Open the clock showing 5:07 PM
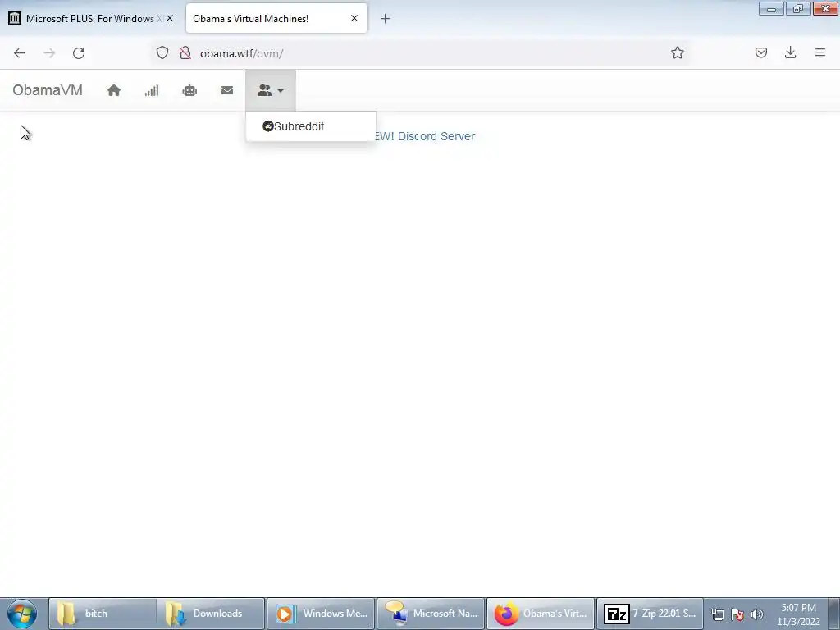The width and height of the screenshot is (840, 630). click(x=798, y=614)
